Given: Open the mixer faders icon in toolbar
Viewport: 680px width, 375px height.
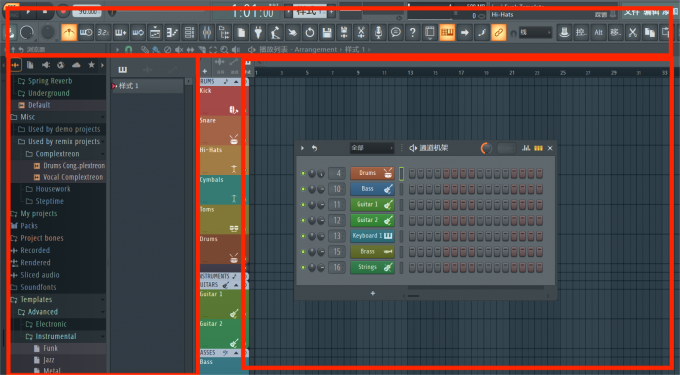Looking at the screenshot, I should (x=207, y=33).
